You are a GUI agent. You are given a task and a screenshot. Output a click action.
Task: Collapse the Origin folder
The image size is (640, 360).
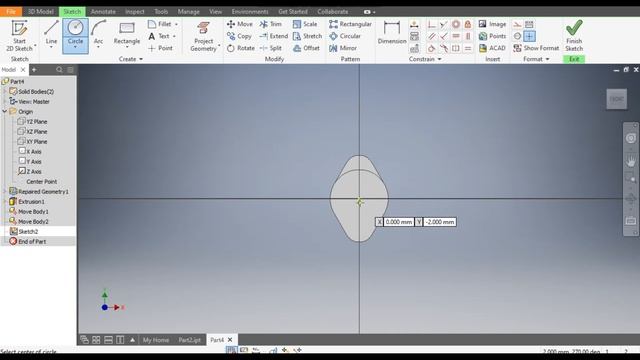pyautogui.click(x=5, y=111)
